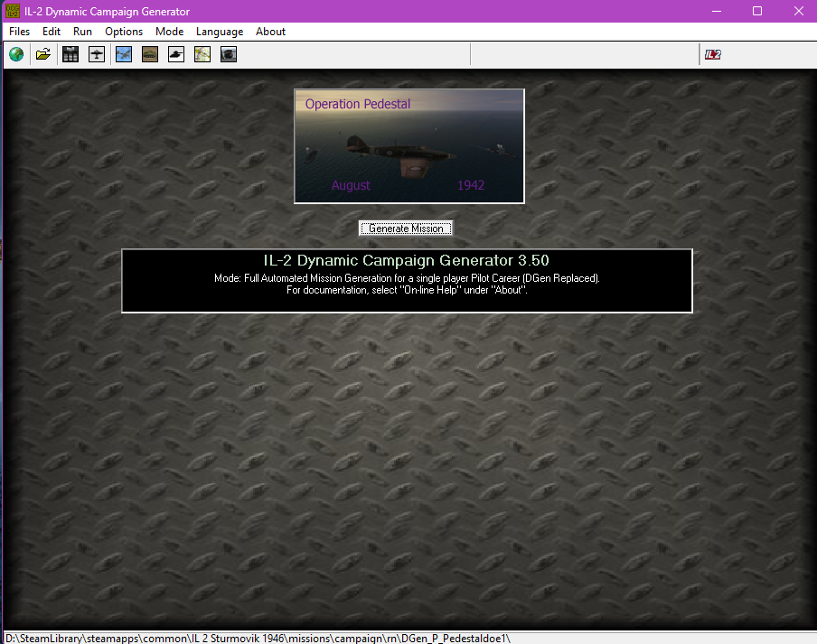Click the DCG app icon in title bar
817x644 pixels.
13,11
